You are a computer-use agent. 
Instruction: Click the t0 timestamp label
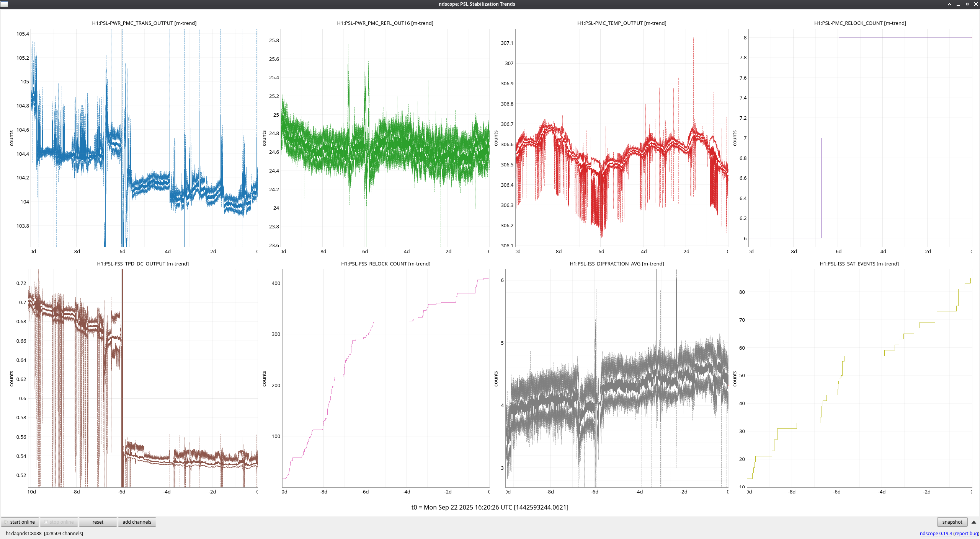tap(490, 507)
